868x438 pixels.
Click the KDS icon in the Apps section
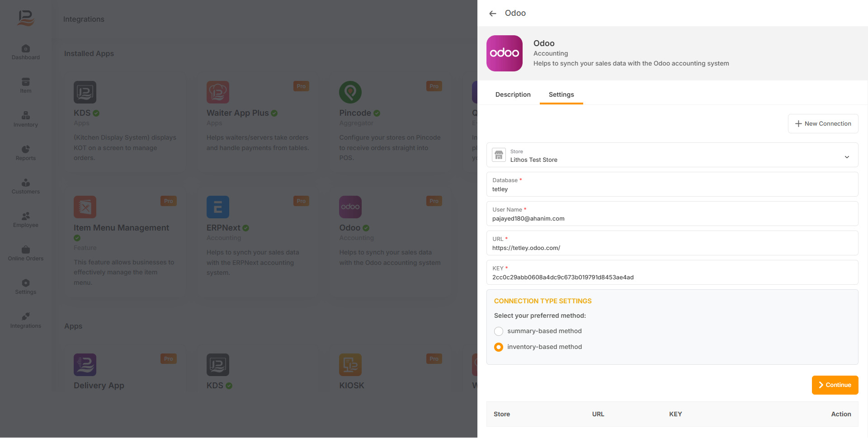(x=218, y=365)
